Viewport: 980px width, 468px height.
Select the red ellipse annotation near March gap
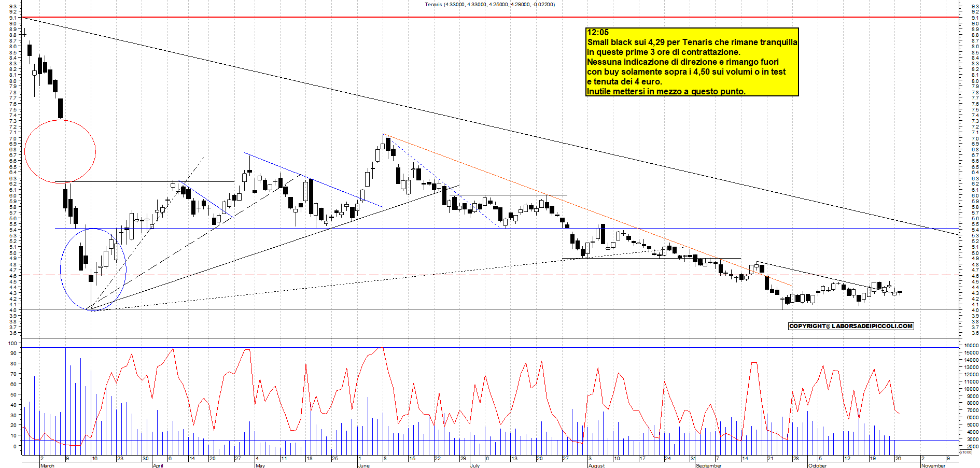point(60,151)
